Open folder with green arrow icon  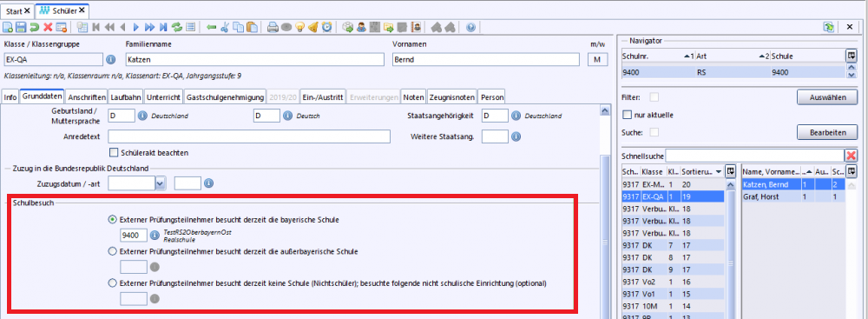[x=388, y=27]
